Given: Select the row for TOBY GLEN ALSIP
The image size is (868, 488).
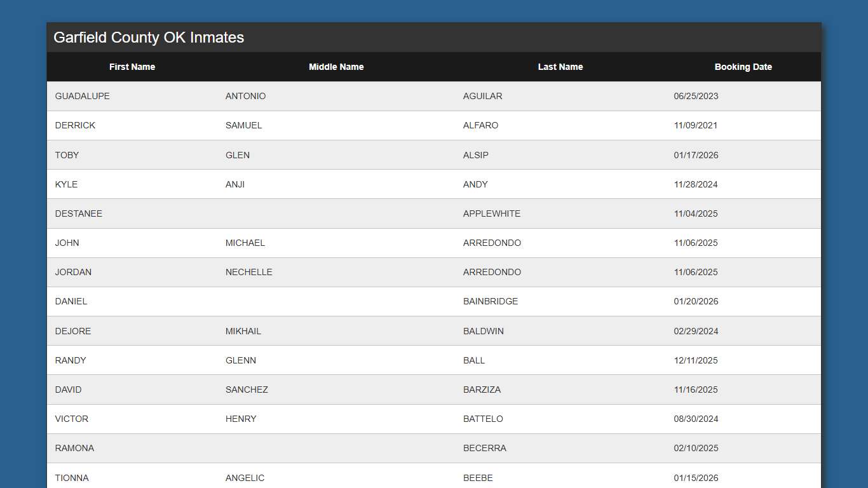Looking at the screenshot, I should 254,154.
